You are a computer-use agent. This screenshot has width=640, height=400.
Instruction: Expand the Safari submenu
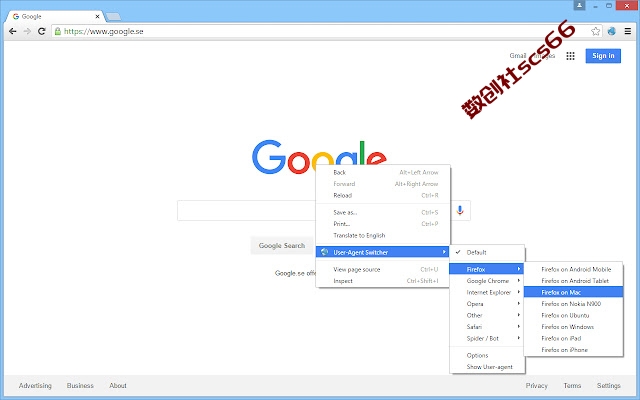click(487, 327)
